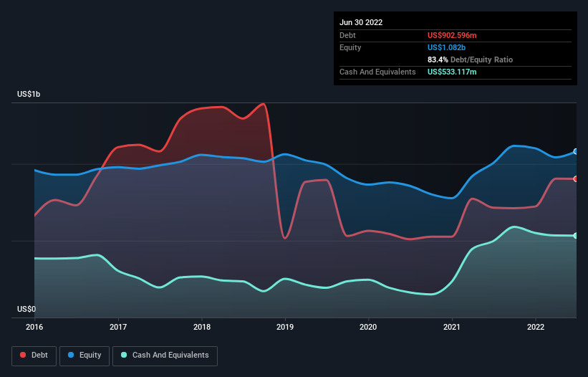
Task: Click the teal Cash legend dot
Action: tap(124, 355)
